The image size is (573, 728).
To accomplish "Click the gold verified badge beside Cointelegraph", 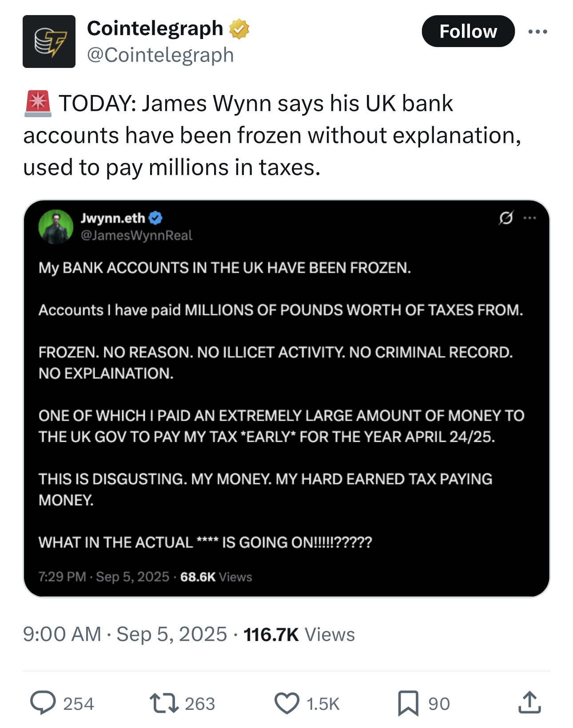I will point(239,29).
